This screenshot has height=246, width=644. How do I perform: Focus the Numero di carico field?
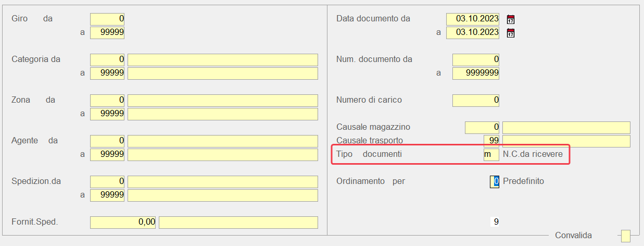[475, 100]
